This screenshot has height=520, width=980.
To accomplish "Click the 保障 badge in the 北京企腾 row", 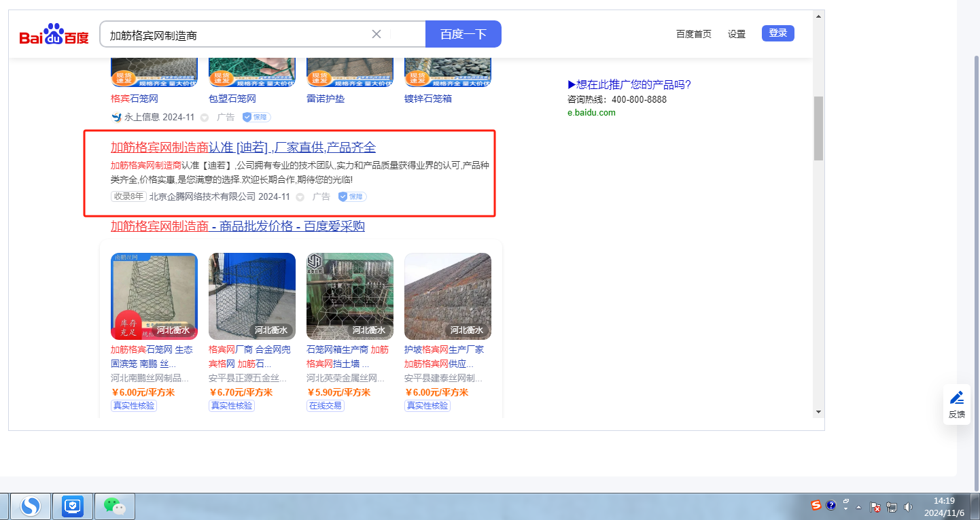I will point(352,196).
